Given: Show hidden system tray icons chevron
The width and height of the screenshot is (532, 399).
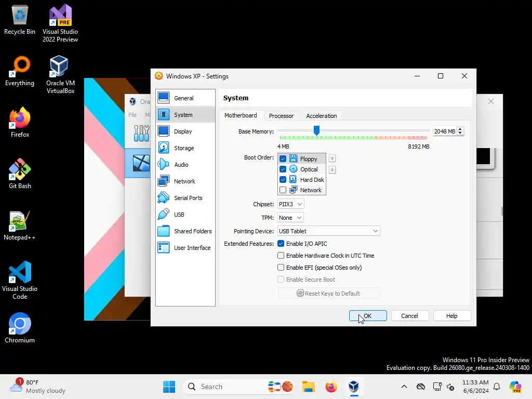Looking at the screenshot, I should tap(404, 387).
